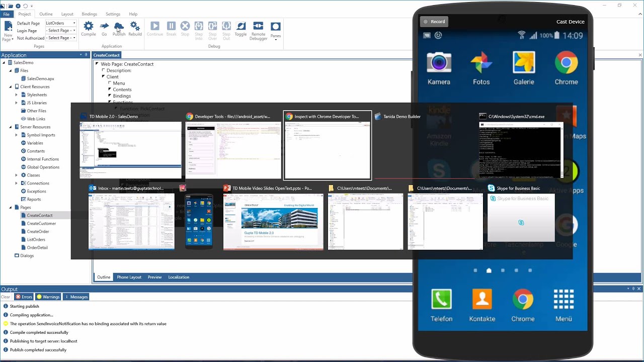644x362 pixels.
Task: Toggle the Warnings filter in Output
Action: [48, 297]
